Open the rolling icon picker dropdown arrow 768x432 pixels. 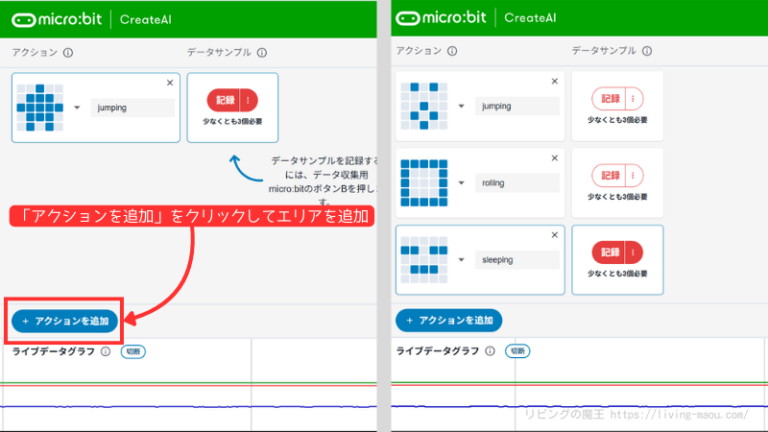click(x=461, y=182)
